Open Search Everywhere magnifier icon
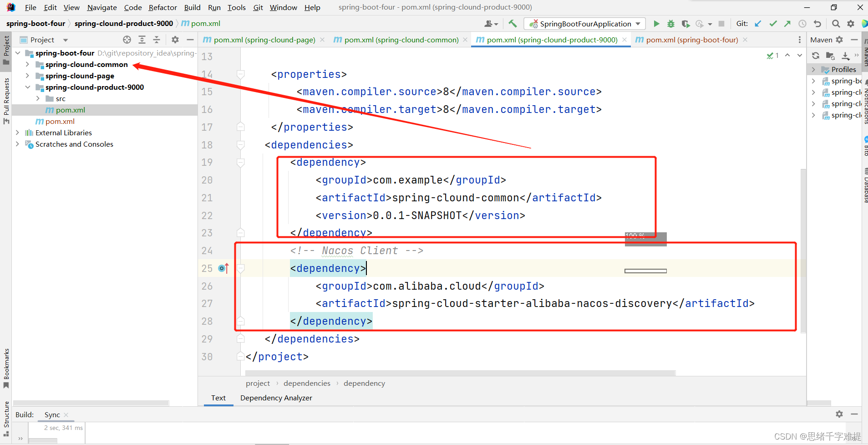 pyautogui.click(x=836, y=24)
